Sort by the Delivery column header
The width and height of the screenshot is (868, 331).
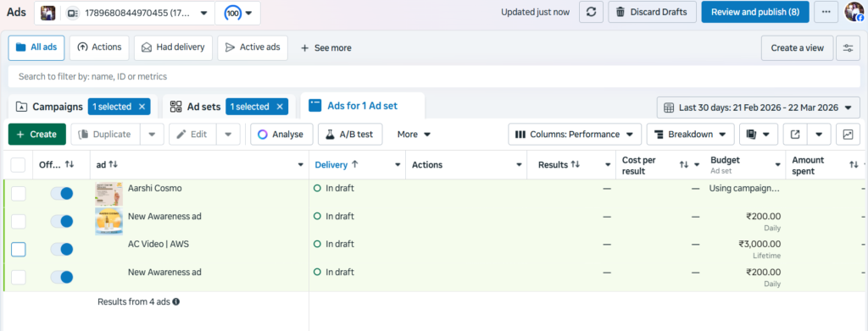(x=336, y=165)
